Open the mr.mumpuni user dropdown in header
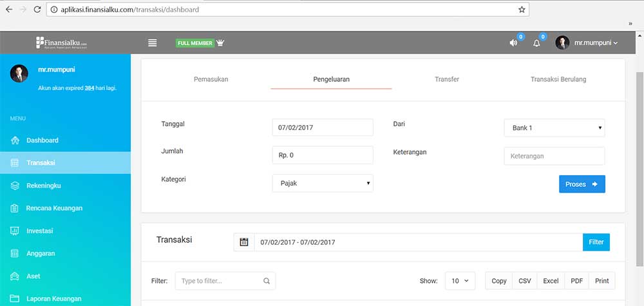Viewport: 644px width, 306px height. click(x=596, y=43)
